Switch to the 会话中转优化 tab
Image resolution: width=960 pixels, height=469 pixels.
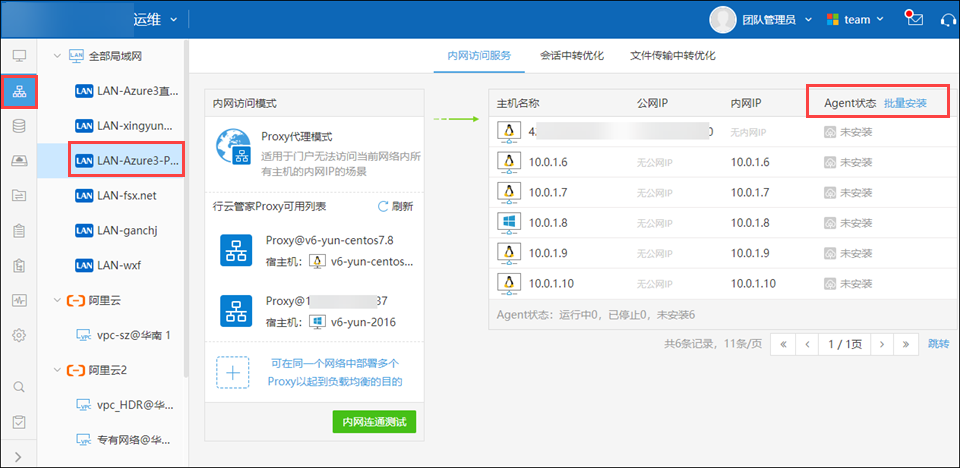tap(571, 55)
